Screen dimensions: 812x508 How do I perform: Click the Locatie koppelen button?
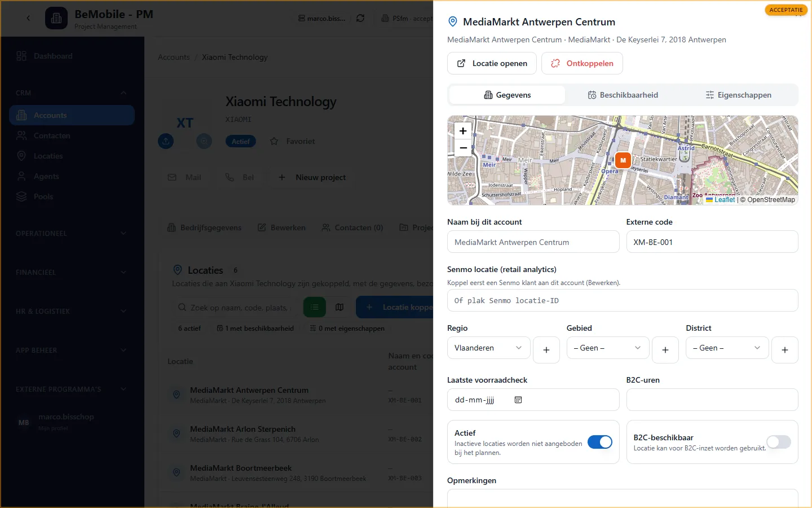click(x=395, y=307)
